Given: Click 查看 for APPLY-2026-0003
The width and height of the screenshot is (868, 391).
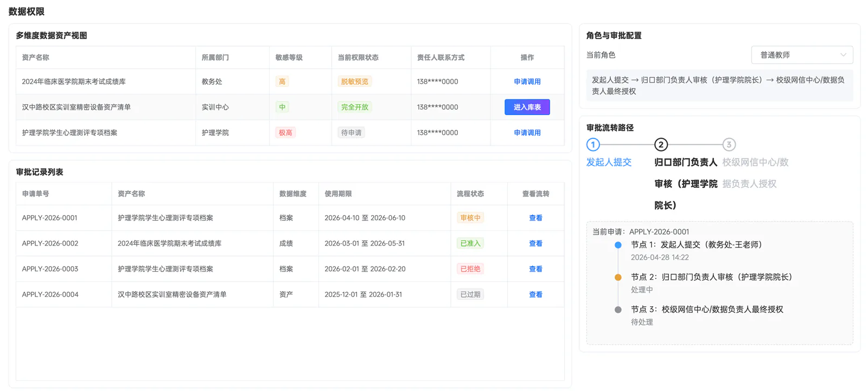Looking at the screenshot, I should pos(535,269).
